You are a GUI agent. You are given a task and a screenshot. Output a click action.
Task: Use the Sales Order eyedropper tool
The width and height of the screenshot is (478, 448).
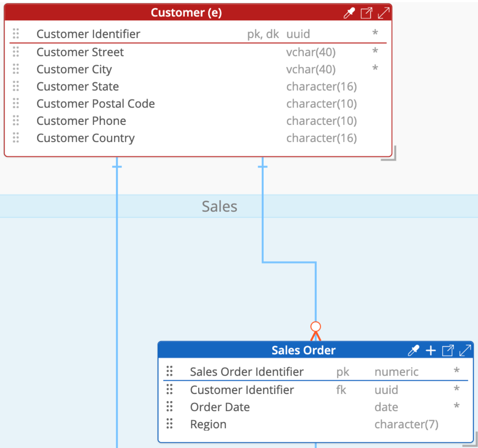(x=413, y=350)
